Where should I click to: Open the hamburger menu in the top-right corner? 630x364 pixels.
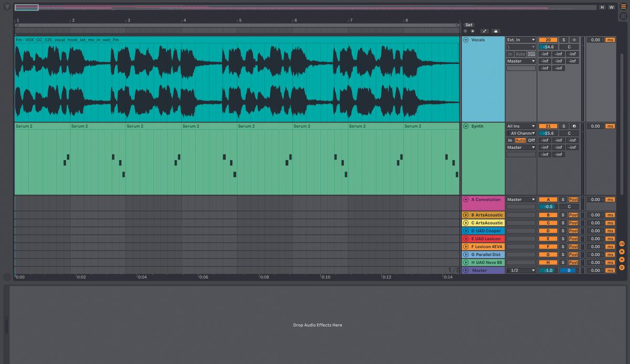tap(623, 7)
